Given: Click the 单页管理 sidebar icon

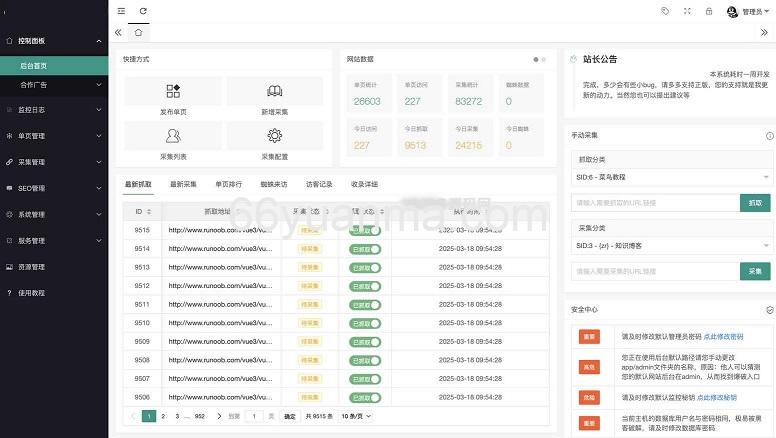Looking at the screenshot, I should tap(9, 136).
